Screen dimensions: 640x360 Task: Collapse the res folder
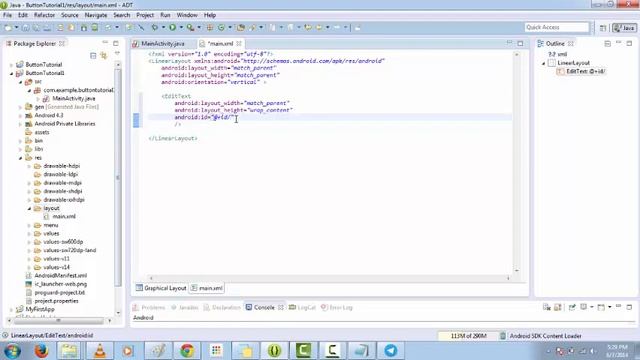point(20,158)
